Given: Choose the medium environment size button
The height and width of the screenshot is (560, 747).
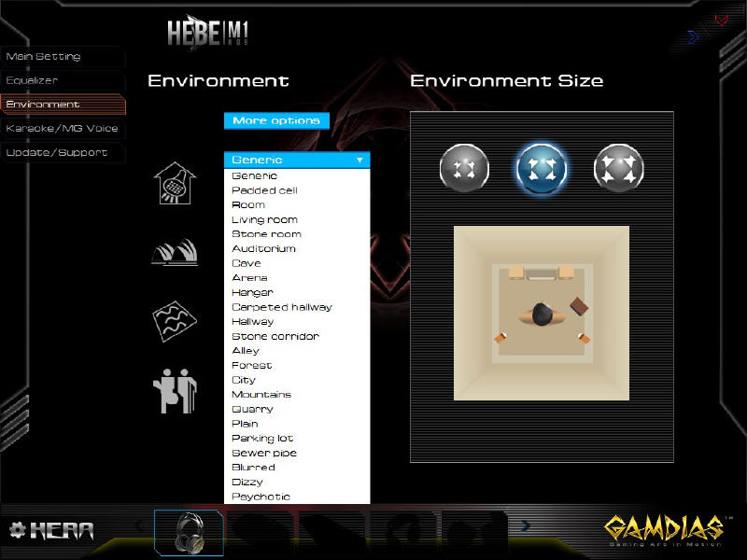Looking at the screenshot, I should coord(542,168).
